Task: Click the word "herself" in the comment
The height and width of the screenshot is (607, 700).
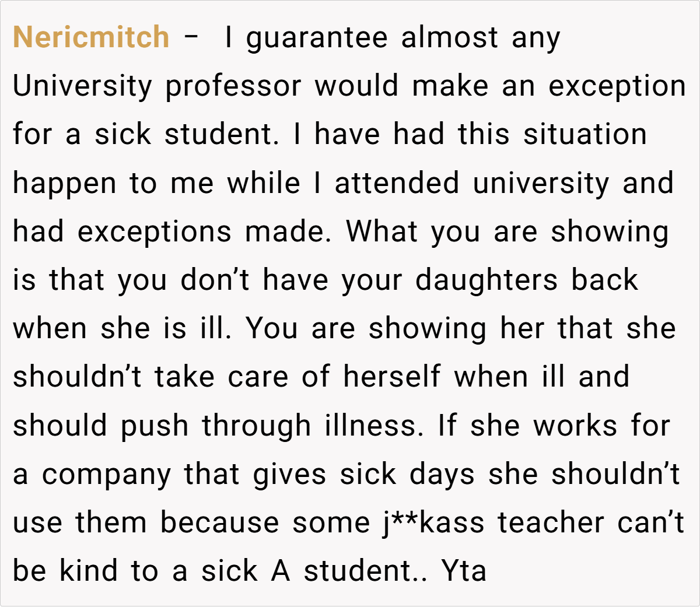Action: (391, 377)
